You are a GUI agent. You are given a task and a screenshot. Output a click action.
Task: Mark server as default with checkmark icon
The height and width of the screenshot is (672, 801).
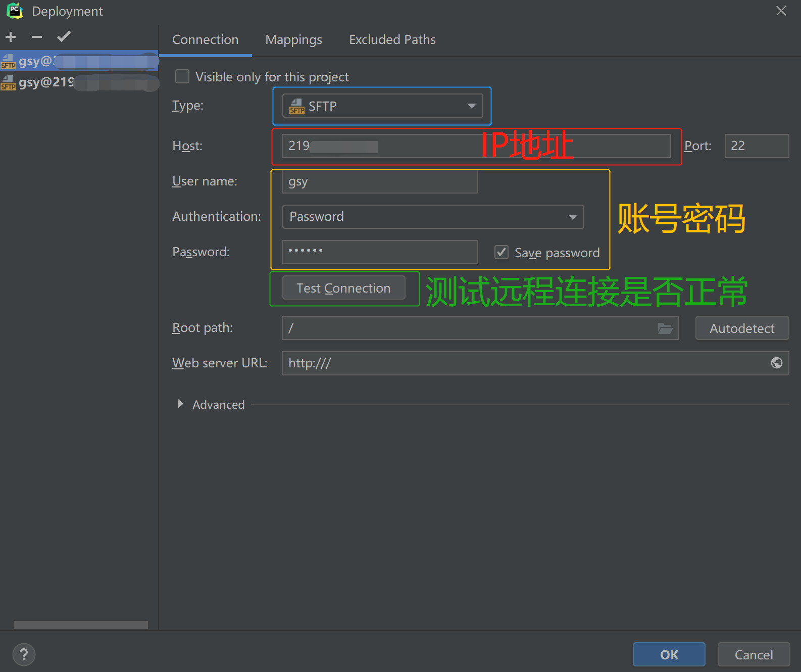pyautogui.click(x=64, y=37)
